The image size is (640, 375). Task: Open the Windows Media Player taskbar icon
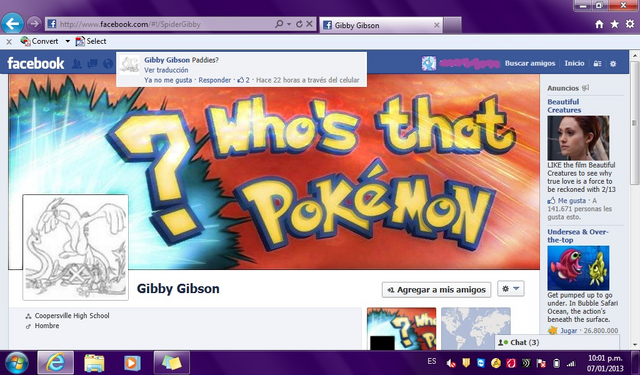(x=132, y=363)
